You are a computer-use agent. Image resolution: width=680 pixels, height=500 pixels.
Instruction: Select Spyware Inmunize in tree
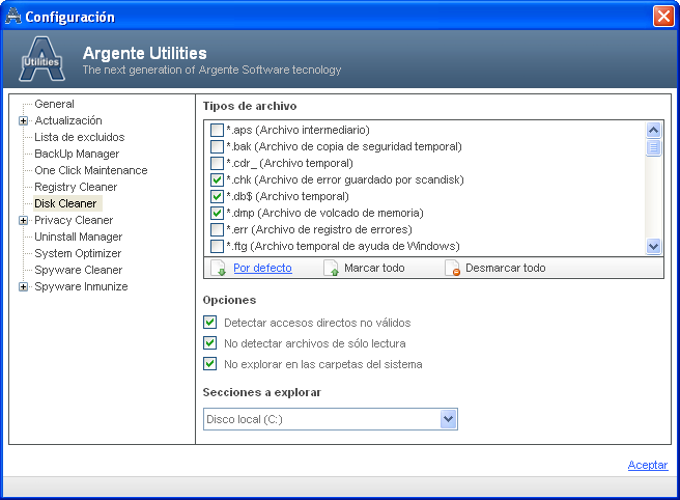click(81, 287)
